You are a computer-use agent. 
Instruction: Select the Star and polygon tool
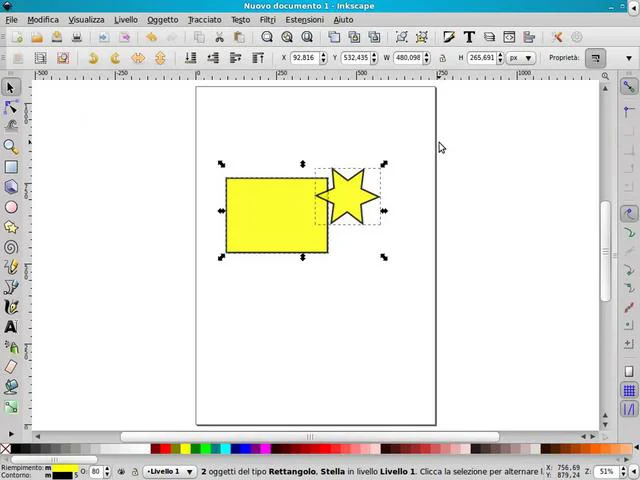pos(11,227)
